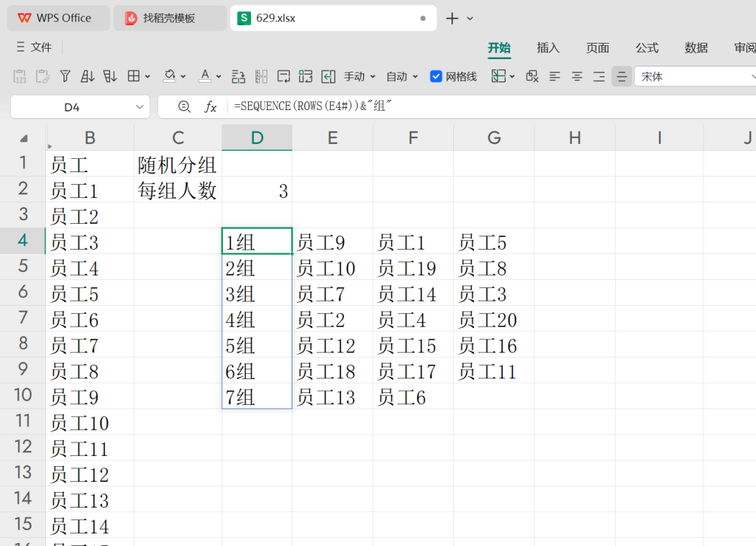Select cell containing 每组人数
Screen dimensions: 756x546
click(x=178, y=190)
